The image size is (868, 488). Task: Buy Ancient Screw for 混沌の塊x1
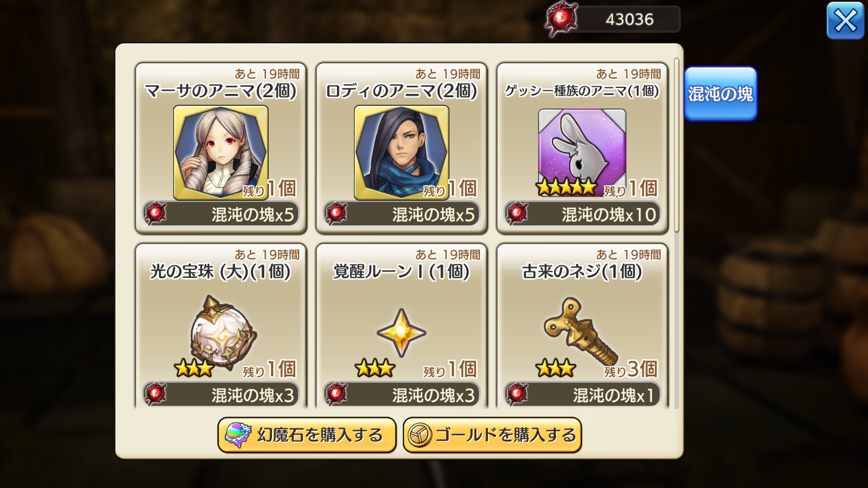point(582,395)
